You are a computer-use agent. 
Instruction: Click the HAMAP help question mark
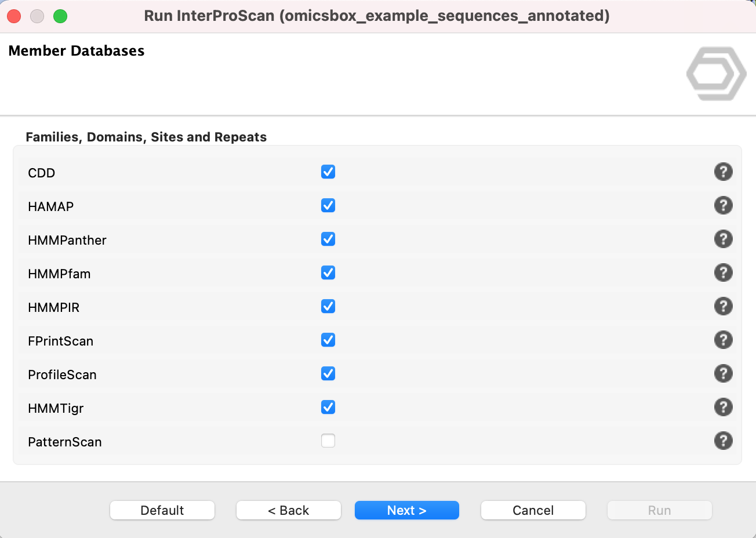click(723, 206)
